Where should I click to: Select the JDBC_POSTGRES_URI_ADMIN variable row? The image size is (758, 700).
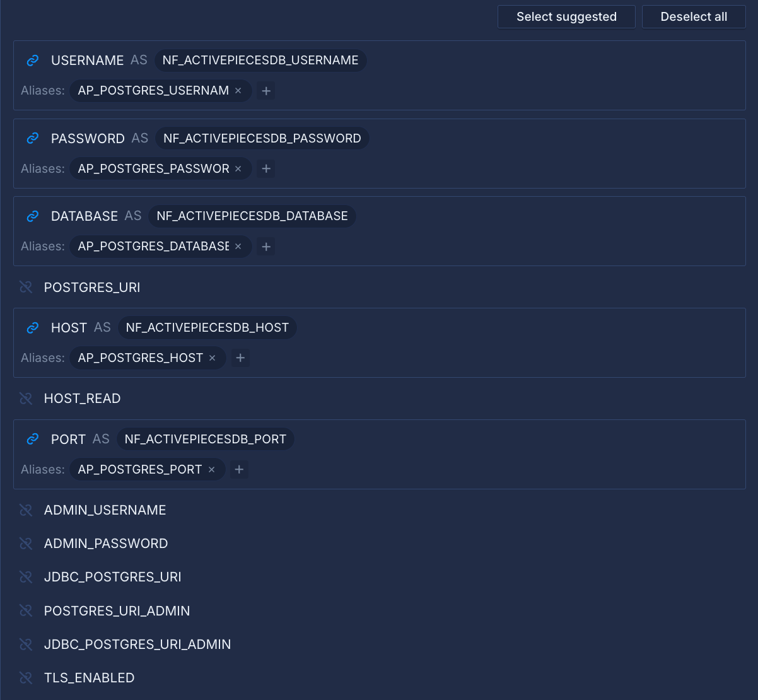(x=137, y=645)
